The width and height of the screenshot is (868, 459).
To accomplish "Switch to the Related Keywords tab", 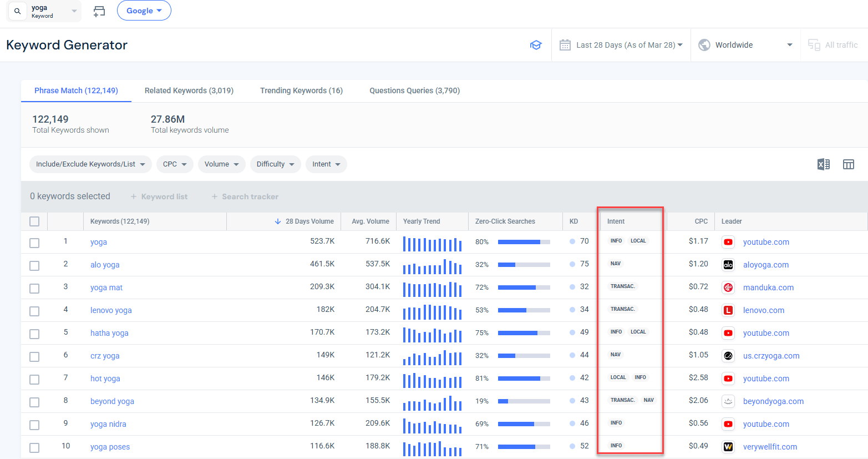I will [x=189, y=90].
